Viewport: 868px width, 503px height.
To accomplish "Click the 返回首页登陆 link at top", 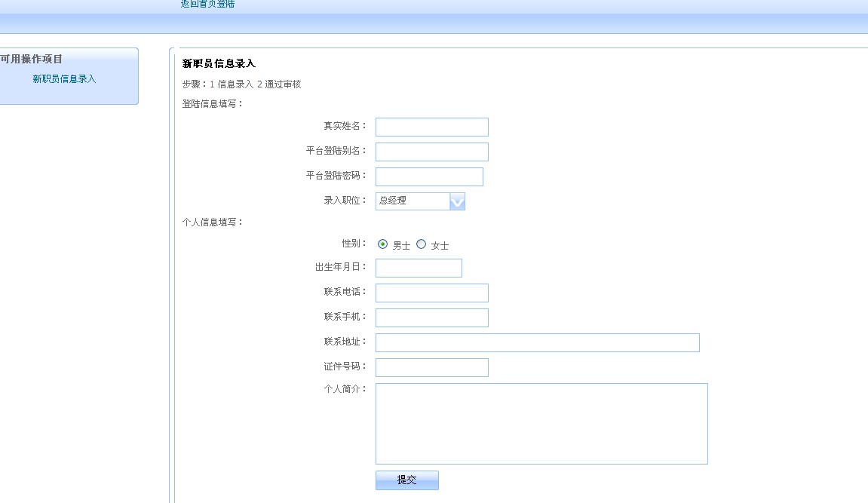I will pos(207,5).
